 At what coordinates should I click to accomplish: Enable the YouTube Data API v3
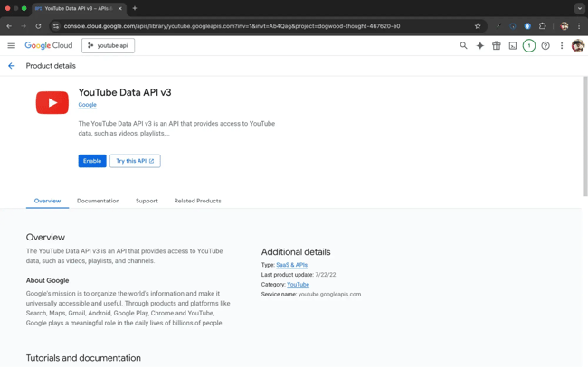[x=92, y=161]
